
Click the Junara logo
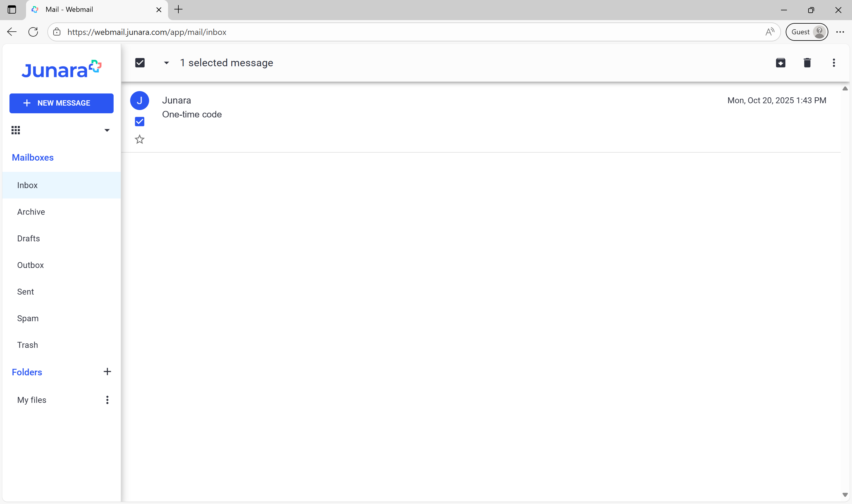tap(62, 69)
